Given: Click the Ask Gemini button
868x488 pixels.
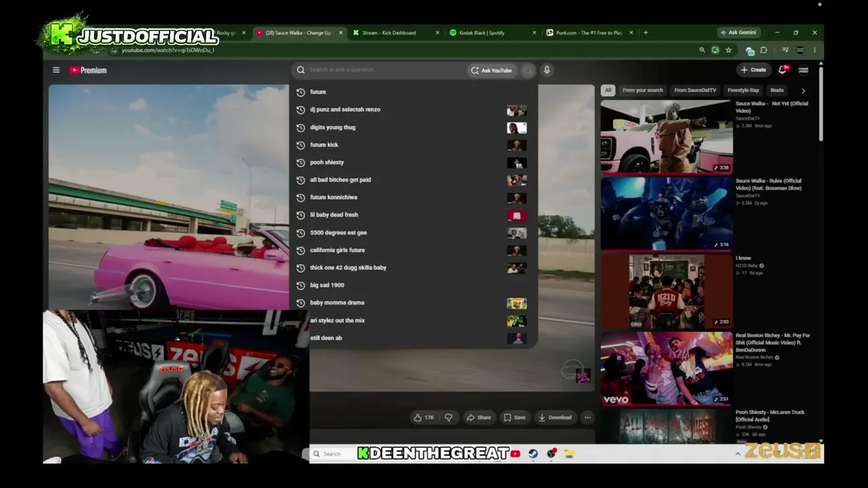Looking at the screenshot, I should (738, 33).
